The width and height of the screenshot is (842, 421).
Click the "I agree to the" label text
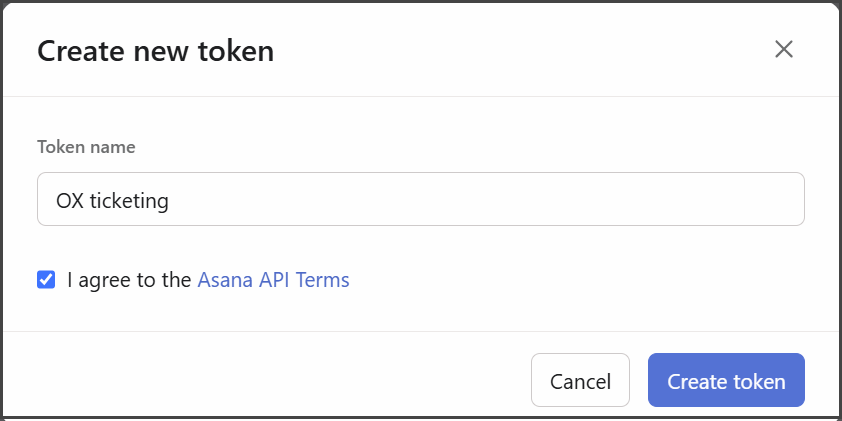point(129,280)
